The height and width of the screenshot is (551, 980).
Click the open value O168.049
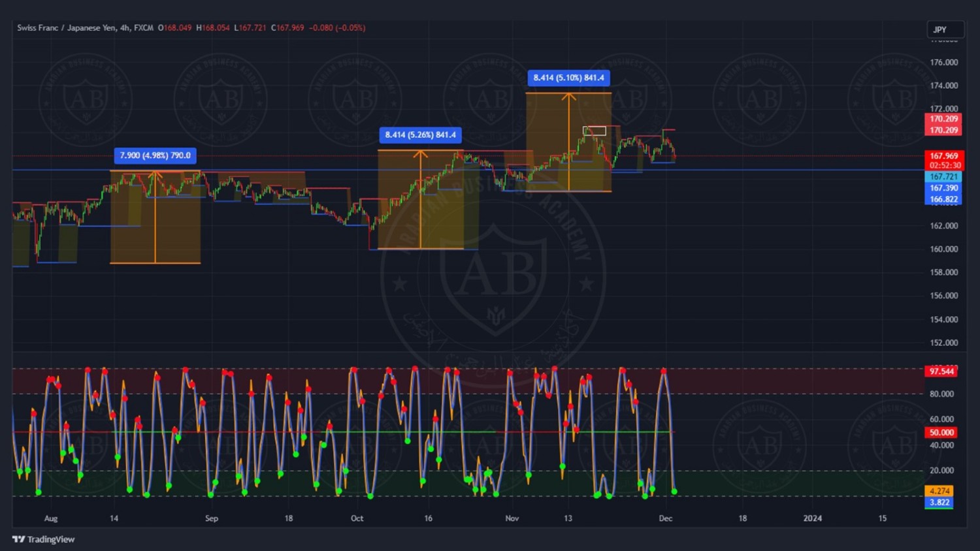[x=175, y=28]
